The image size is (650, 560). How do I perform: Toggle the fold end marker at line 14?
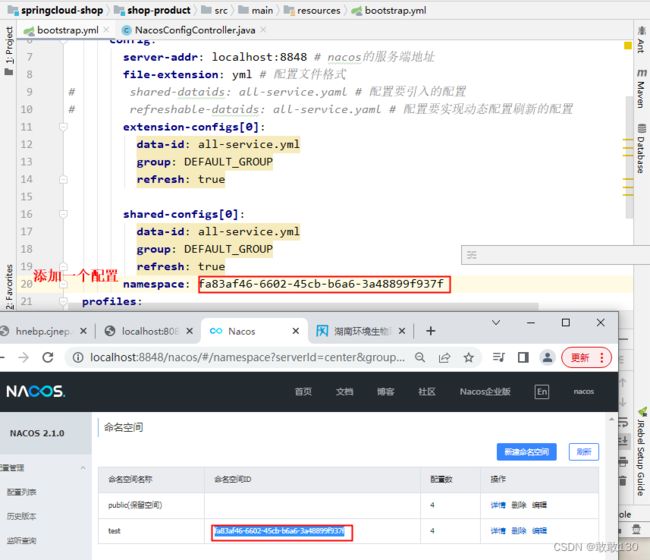63,179
